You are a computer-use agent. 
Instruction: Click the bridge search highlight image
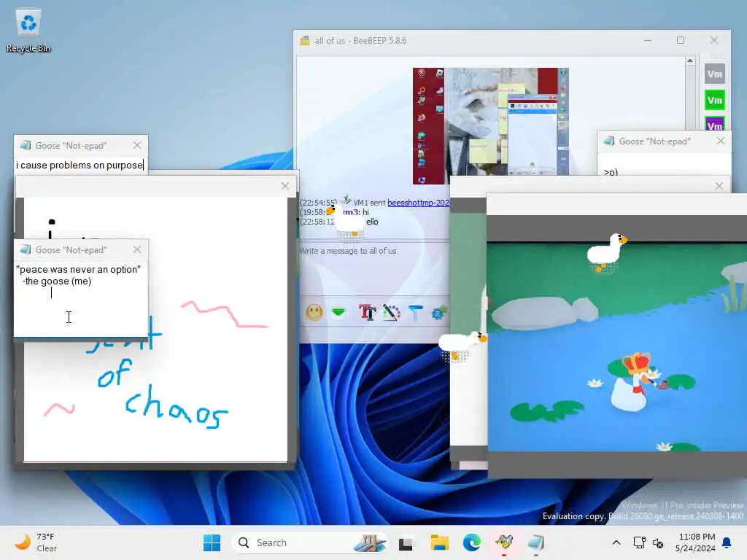coord(369,542)
